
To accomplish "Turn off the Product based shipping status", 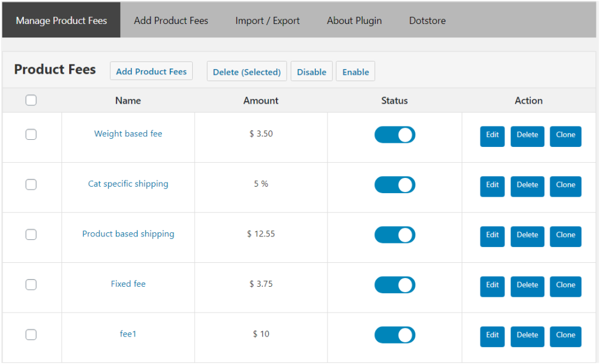I will click(394, 235).
